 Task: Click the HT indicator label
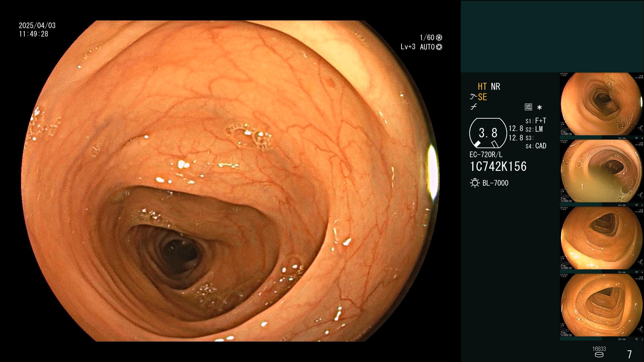(x=482, y=87)
